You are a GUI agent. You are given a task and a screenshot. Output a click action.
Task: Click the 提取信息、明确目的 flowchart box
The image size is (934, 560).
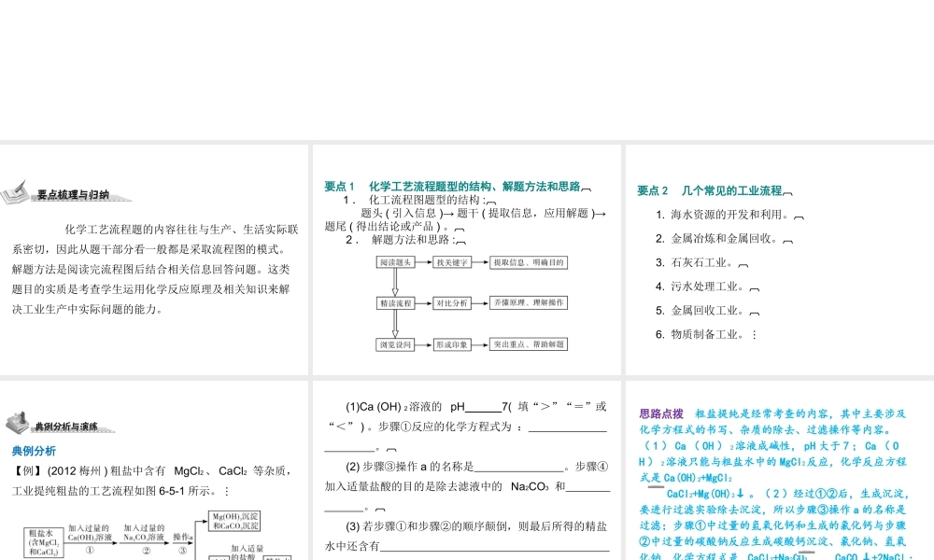(x=529, y=262)
